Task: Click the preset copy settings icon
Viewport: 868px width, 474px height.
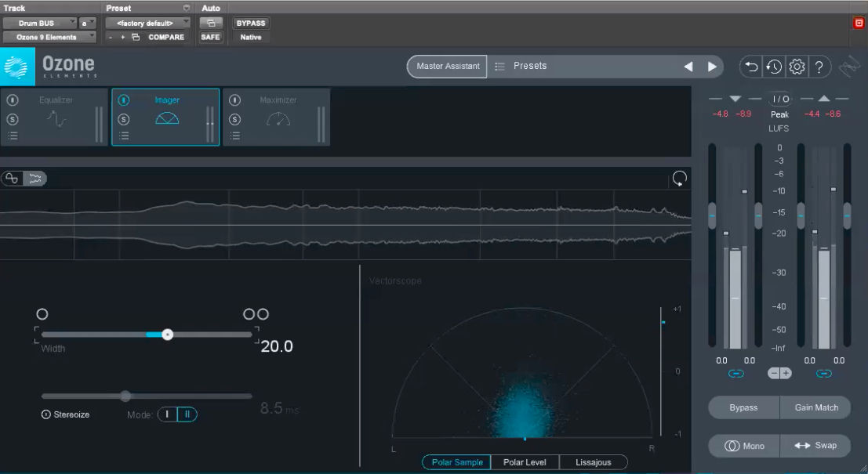Action: (136, 37)
